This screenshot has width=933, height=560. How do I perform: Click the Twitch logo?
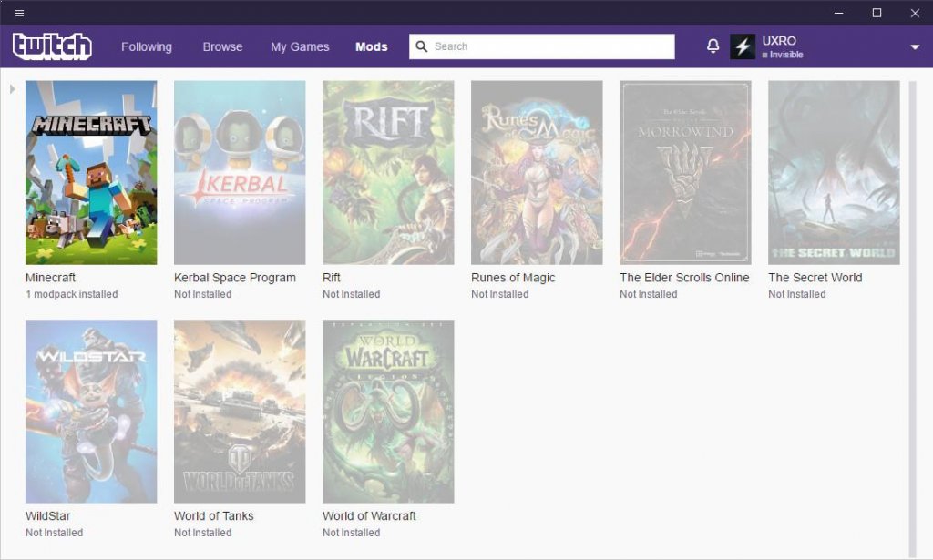[52, 46]
